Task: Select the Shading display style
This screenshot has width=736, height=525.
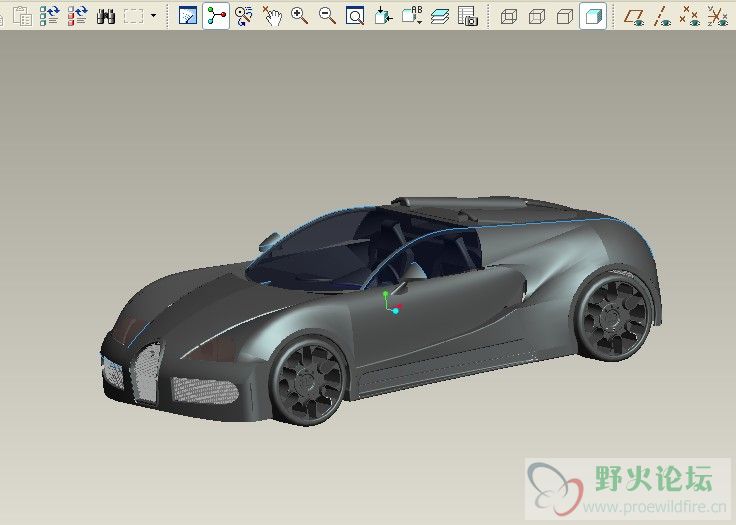Action: tap(593, 16)
